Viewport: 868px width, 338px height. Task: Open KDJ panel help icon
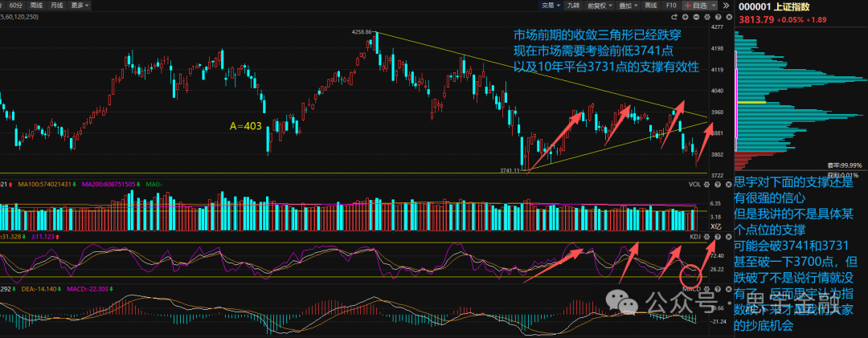[718, 237]
